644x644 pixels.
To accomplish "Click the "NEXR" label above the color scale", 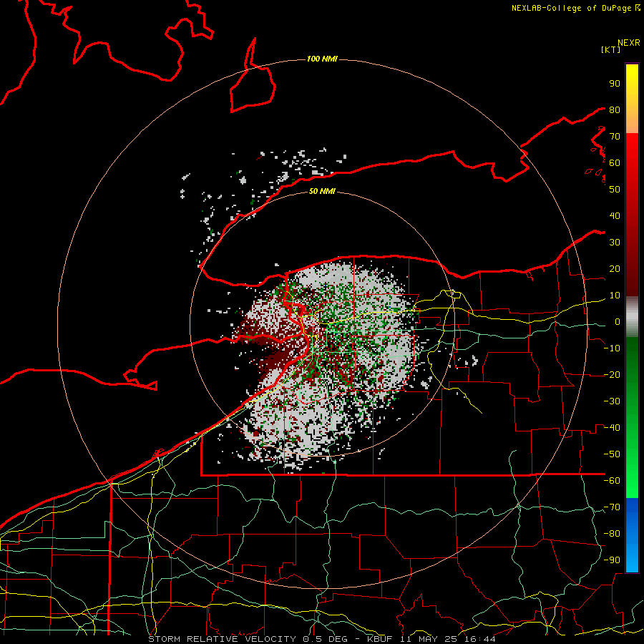I will coord(628,43).
